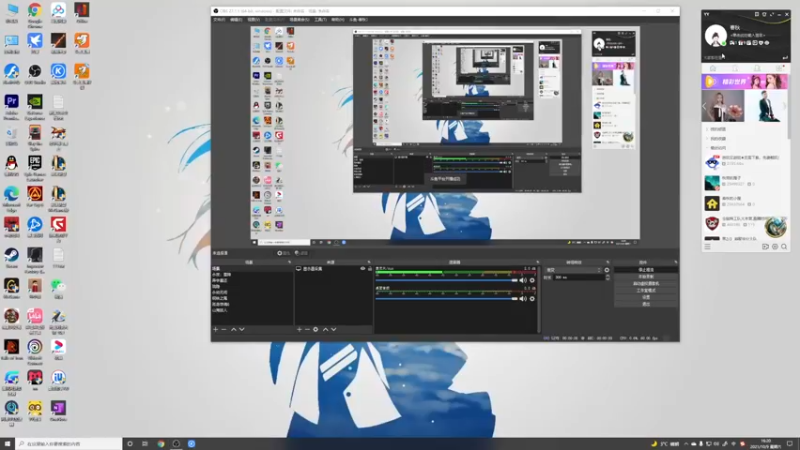
Task: Open Chrome from the Windows taskbar
Action: [x=161, y=444]
